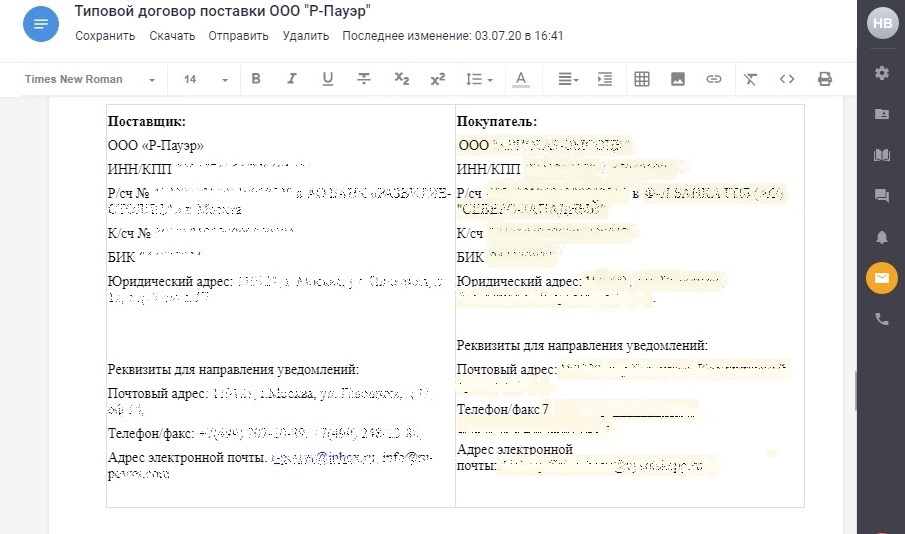Expand the line spacing dropdown
Viewport: 905px width, 534px height.
pos(480,79)
